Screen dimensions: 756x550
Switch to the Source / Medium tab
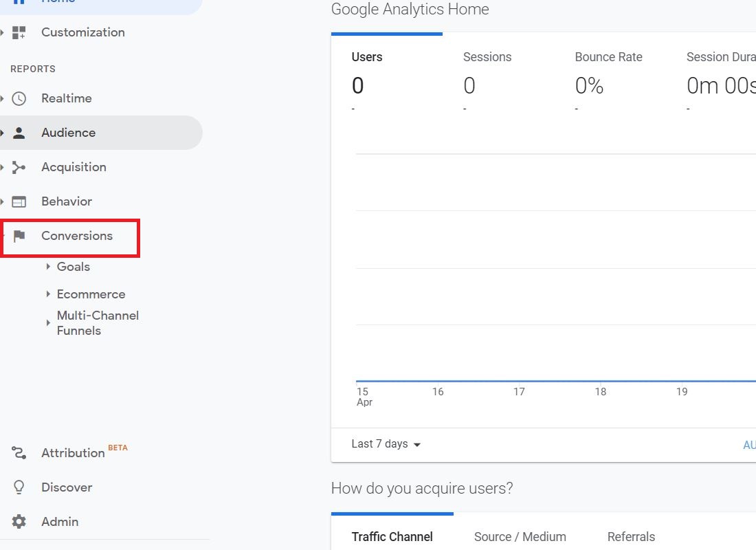pyautogui.click(x=520, y=537)
